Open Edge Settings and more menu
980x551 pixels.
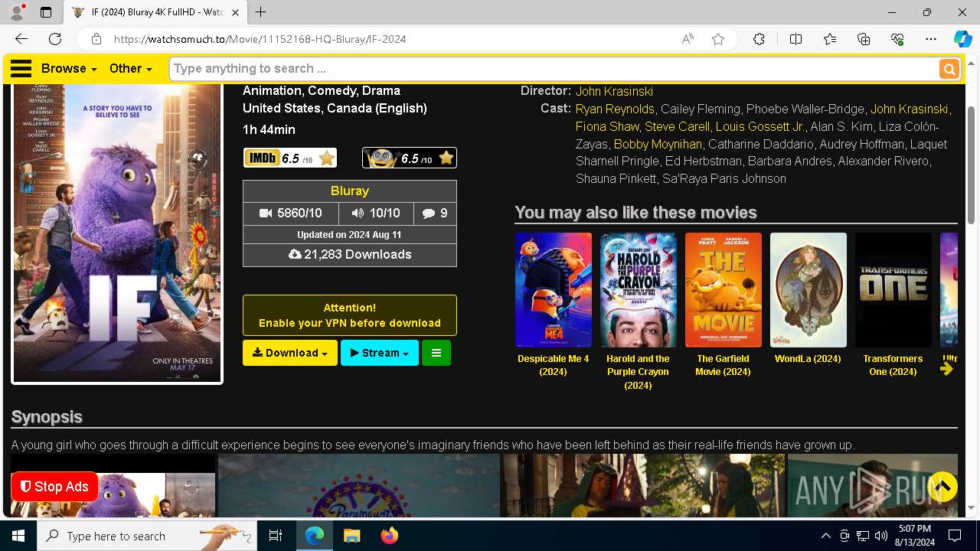click(x=931, y=39)
